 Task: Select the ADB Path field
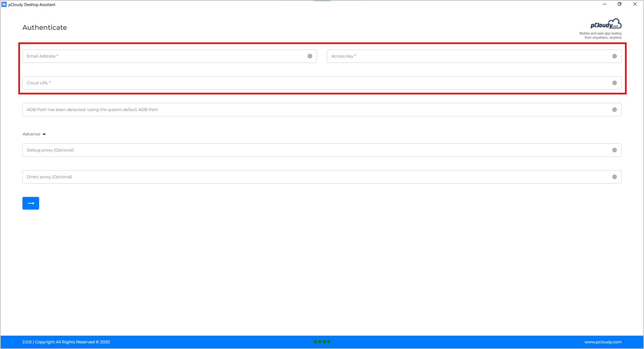pos(322,109)
